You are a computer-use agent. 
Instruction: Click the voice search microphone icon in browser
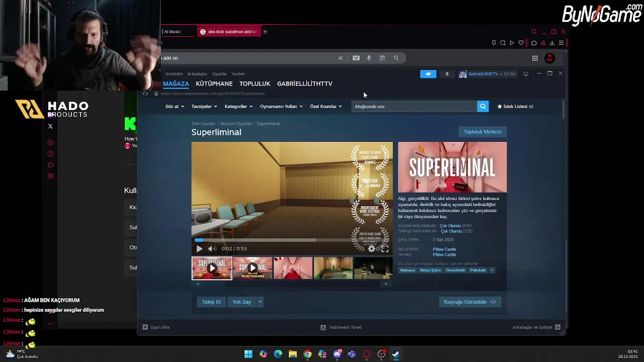click(369, 58)
